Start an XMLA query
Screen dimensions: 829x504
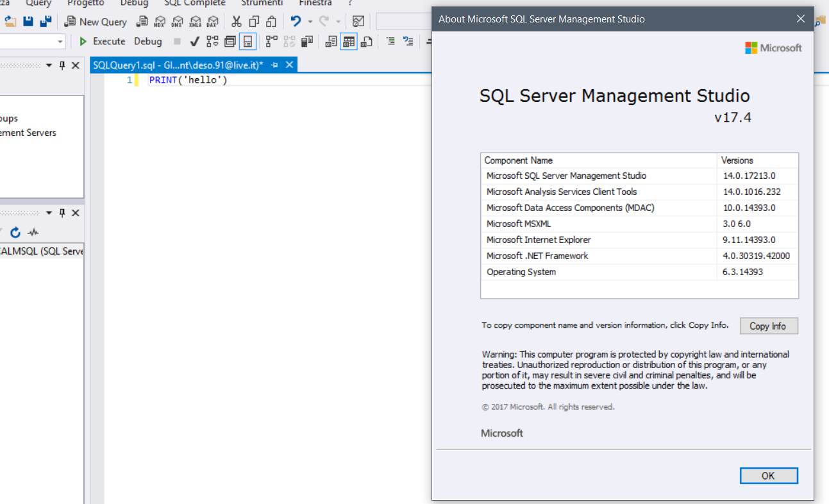[195, 21]
